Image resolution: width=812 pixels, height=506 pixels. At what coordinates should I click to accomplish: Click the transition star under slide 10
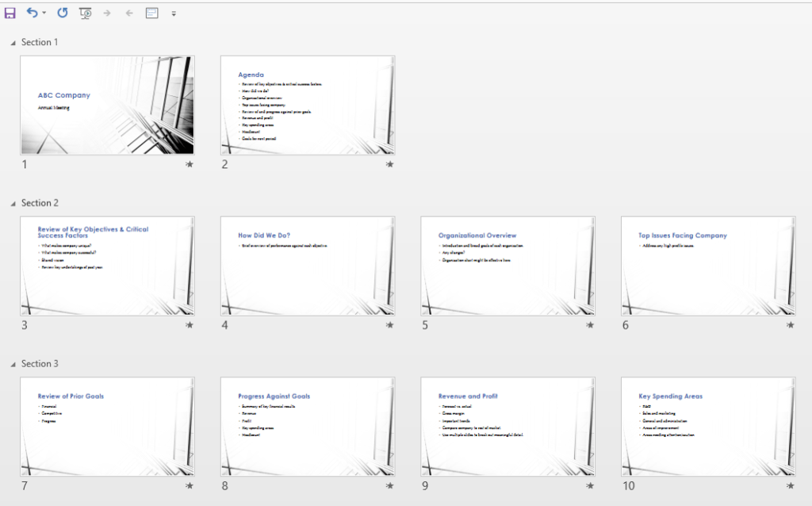791,486
